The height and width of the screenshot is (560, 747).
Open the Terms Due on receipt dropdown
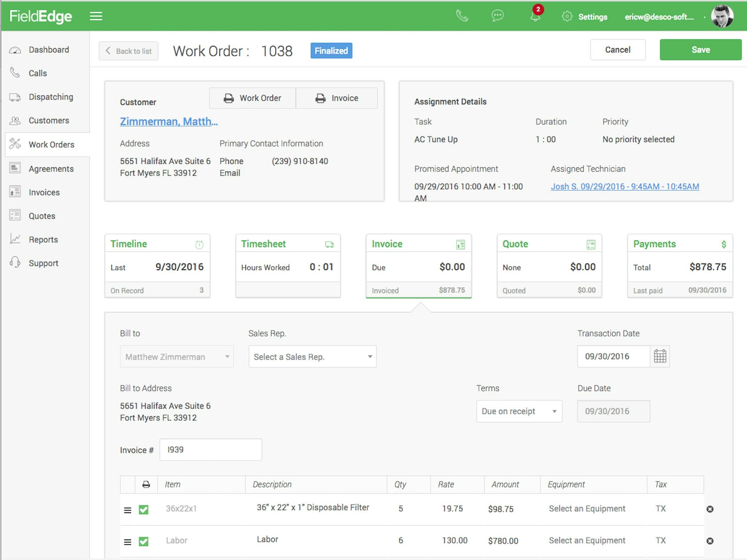tap(519, 411)
